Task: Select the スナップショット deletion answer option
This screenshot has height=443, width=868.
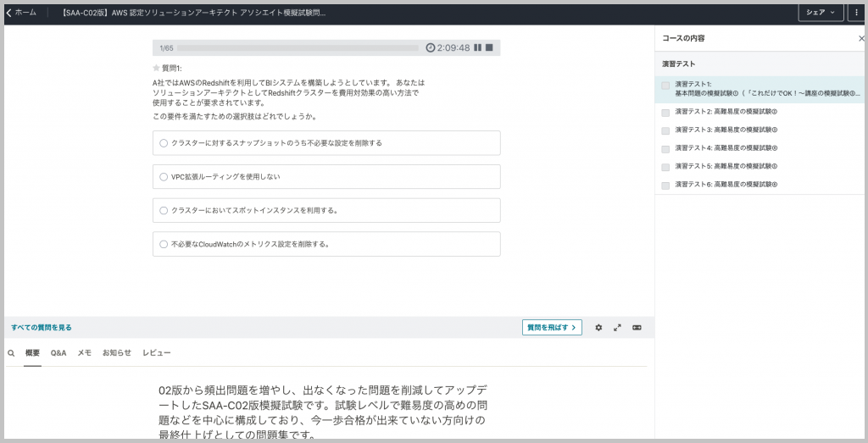Action: [164, 143]
